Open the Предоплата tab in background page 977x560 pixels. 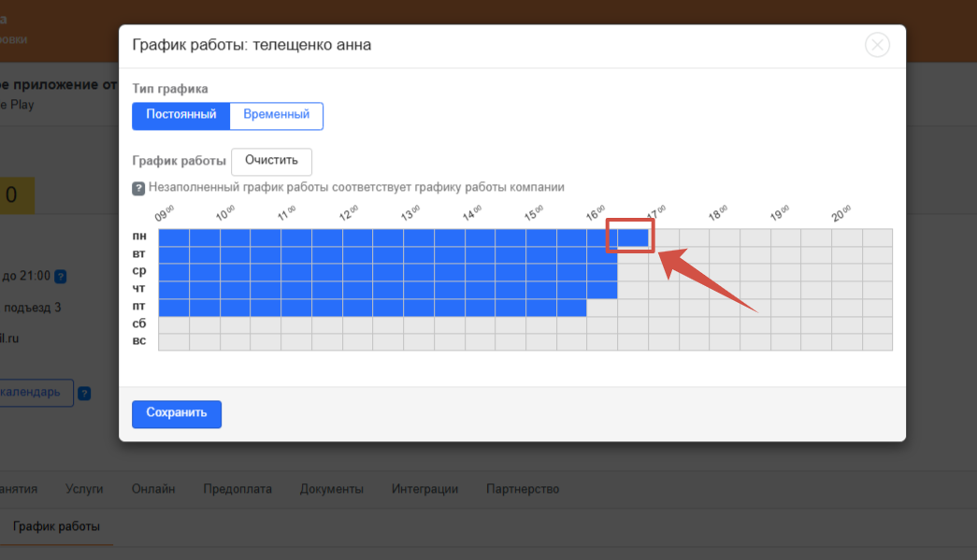(237, 490)
